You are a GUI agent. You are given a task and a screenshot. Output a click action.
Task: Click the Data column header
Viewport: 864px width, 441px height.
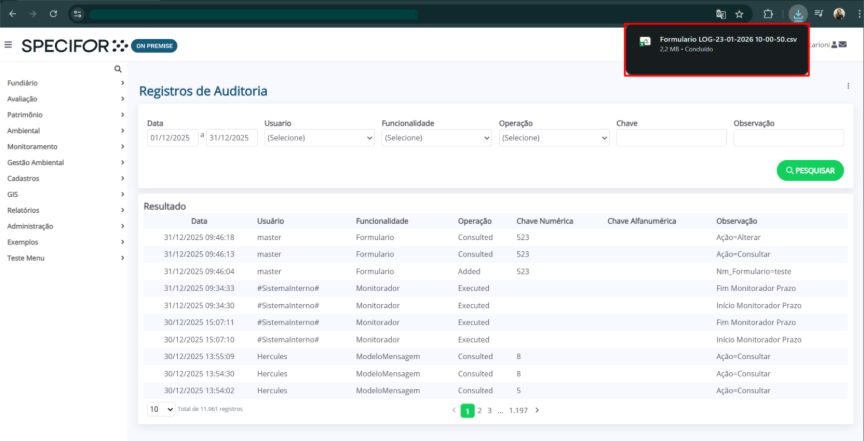[x=199, y=220]
